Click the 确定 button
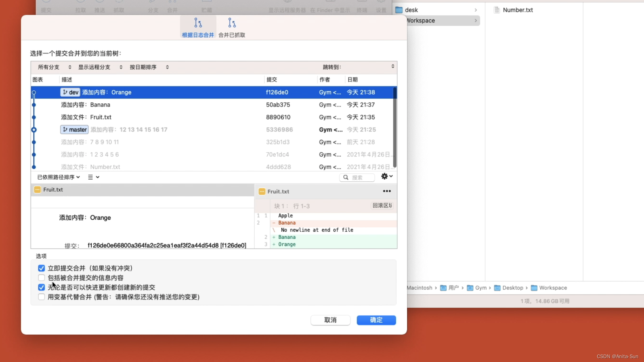The height and width of the screenshot is (362, 644). 376,320
